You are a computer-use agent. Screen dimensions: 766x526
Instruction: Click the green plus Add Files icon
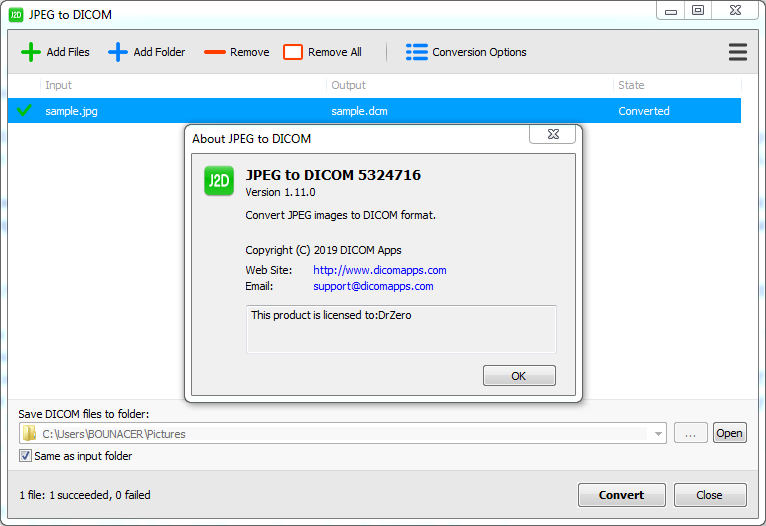coord(31,52)
